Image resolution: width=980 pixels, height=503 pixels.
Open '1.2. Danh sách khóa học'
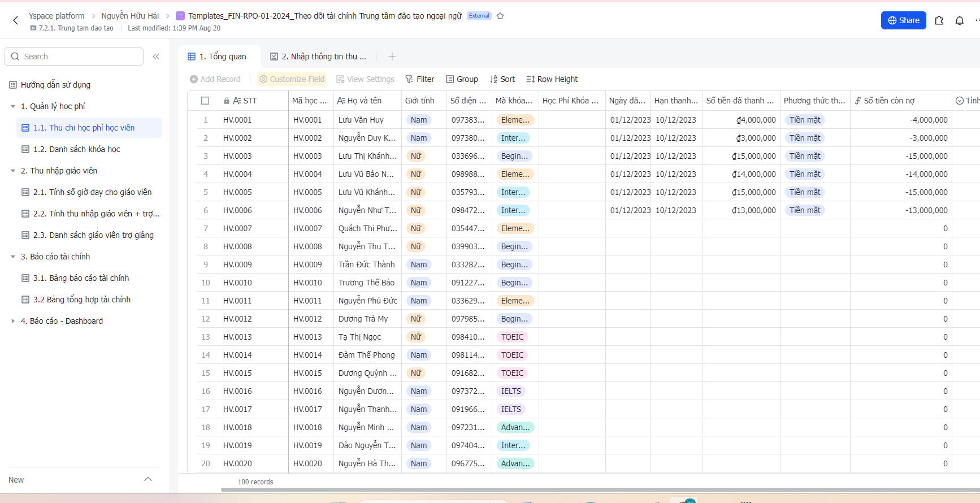(x=76, y=149)
